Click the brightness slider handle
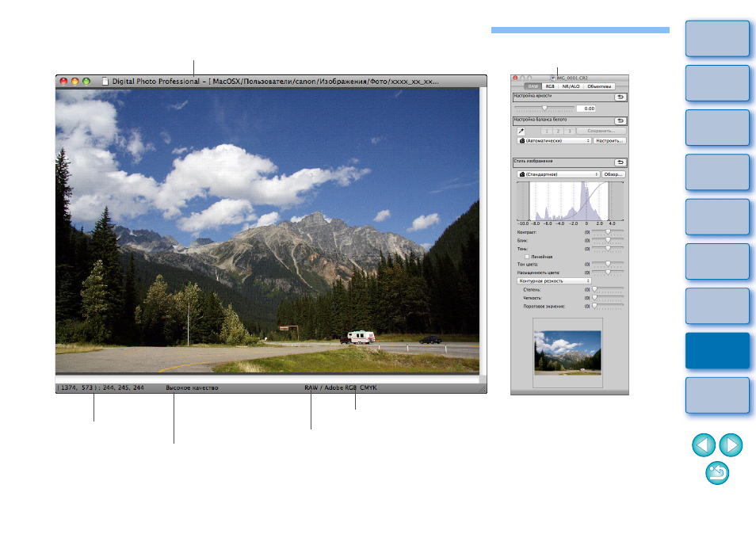The image size is (756, 534). (545, 108)
